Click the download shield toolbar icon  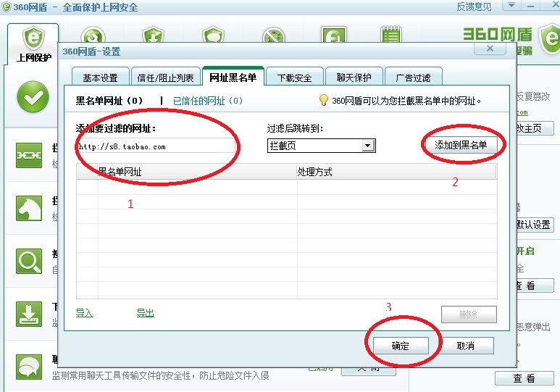[x=153, y=35]
